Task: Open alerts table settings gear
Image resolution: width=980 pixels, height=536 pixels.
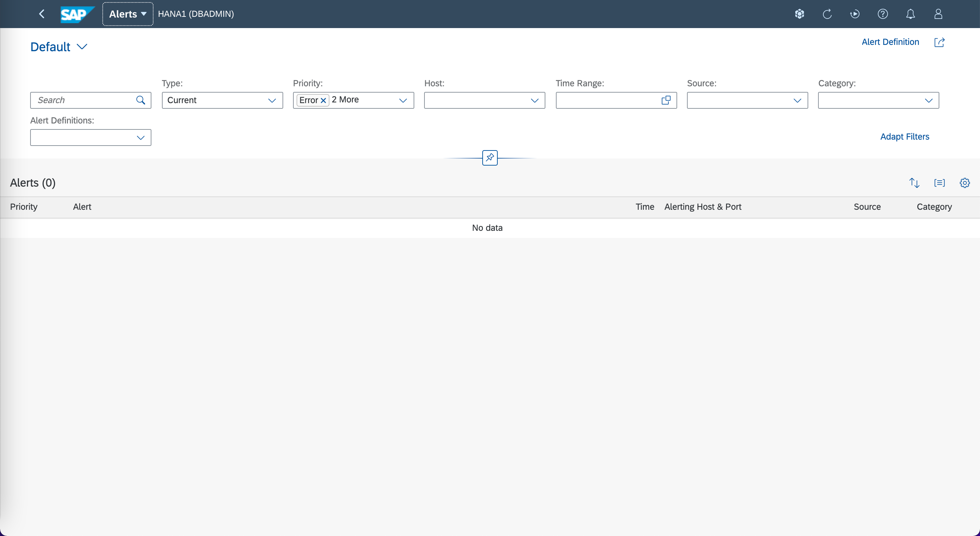Action: (x=964, y=183)
